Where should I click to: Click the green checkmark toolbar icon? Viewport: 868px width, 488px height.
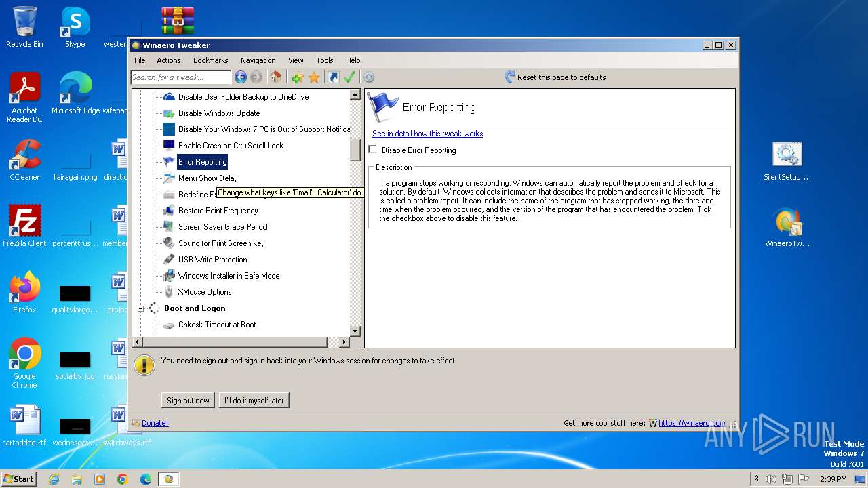tap(349, 77)
